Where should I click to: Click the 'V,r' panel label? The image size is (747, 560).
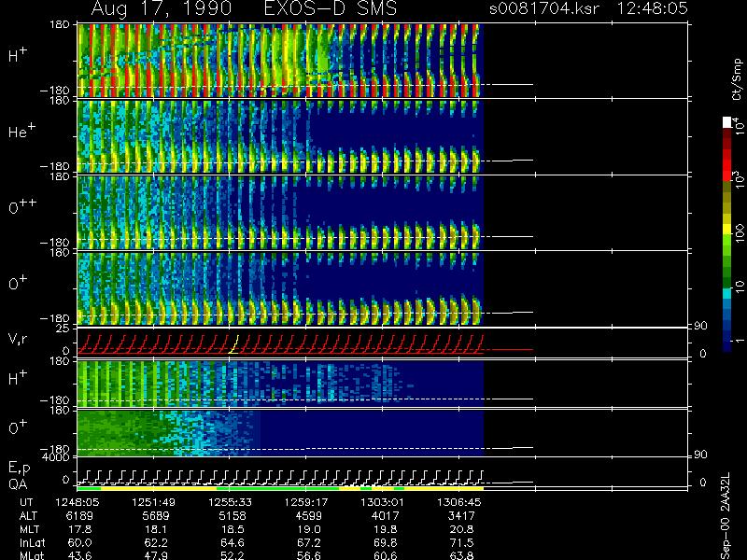[x=18, y=339]
